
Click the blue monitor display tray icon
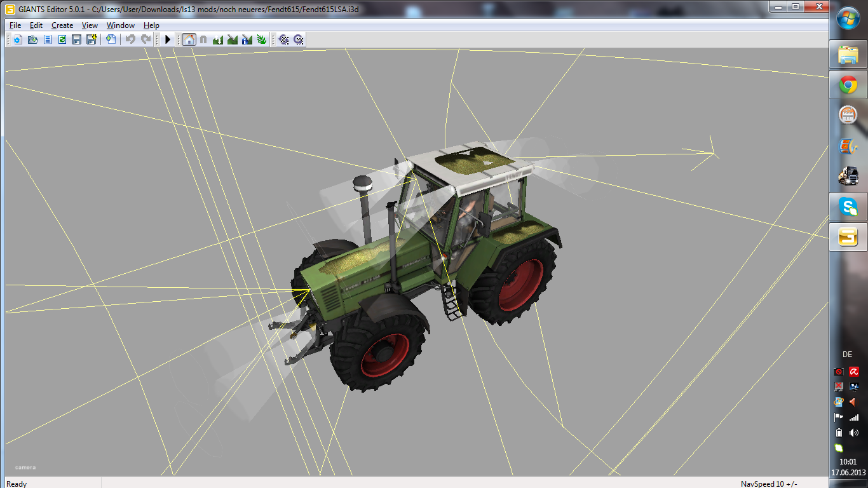click(855, 387)
